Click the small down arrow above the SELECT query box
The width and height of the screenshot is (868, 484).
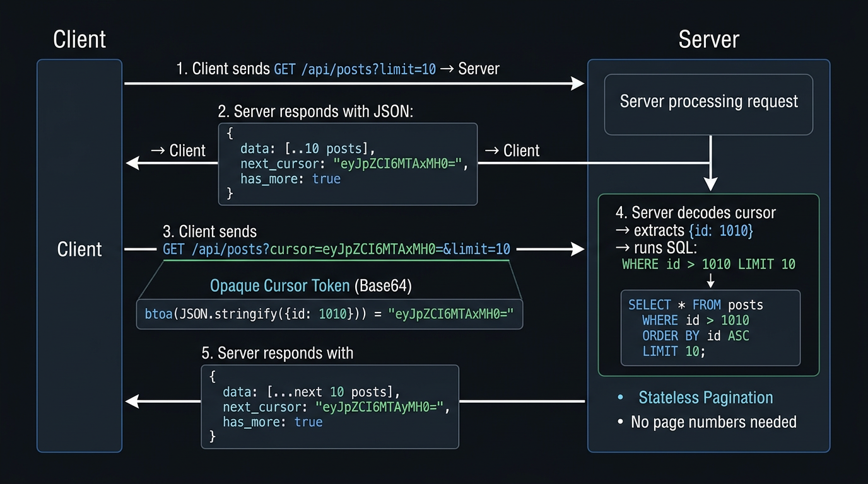(709, 280)
